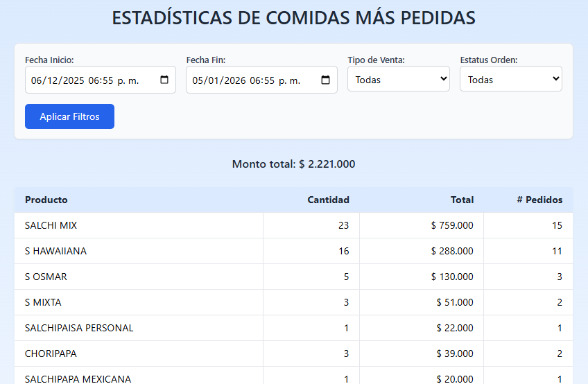Click the Cantidad column header
Image resolution: width=588 pixels, height=384 pixels.
point(328,200)
